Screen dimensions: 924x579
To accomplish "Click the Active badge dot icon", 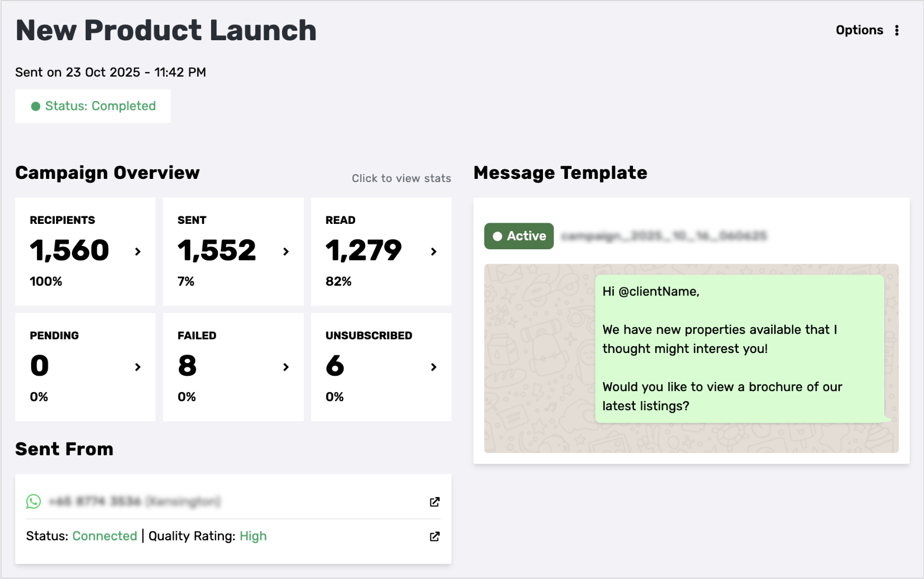I will (x=497, y=236).
